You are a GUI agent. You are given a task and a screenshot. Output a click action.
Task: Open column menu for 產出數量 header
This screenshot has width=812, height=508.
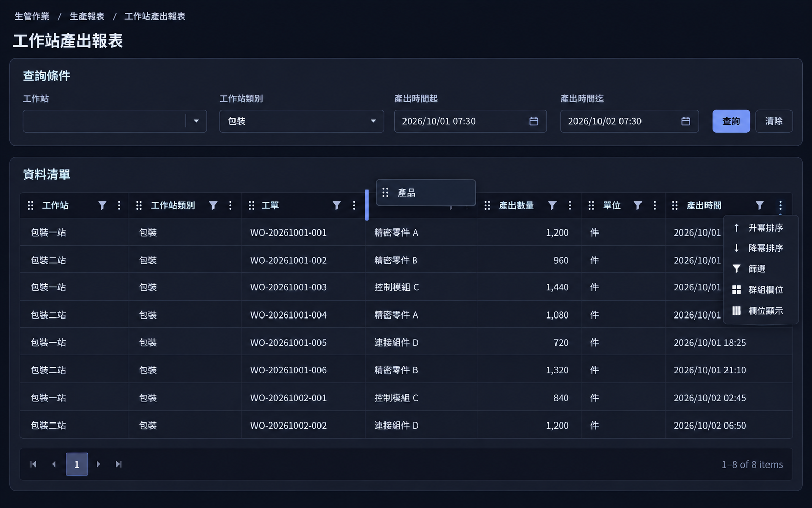570,205
